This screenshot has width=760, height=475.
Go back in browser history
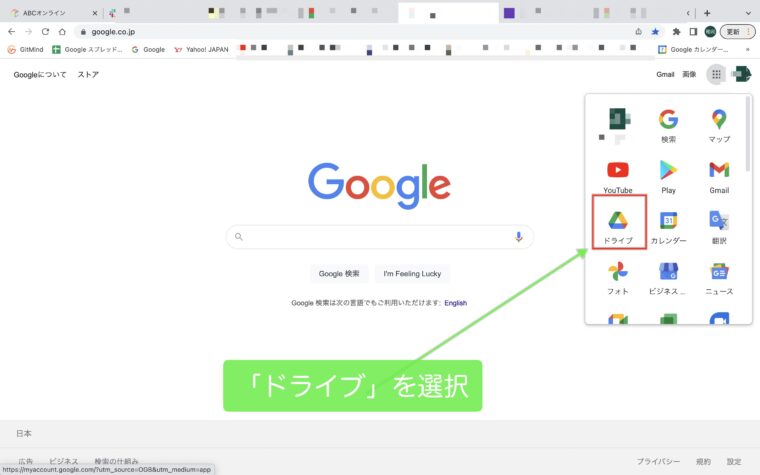click(x=12, y=32)
